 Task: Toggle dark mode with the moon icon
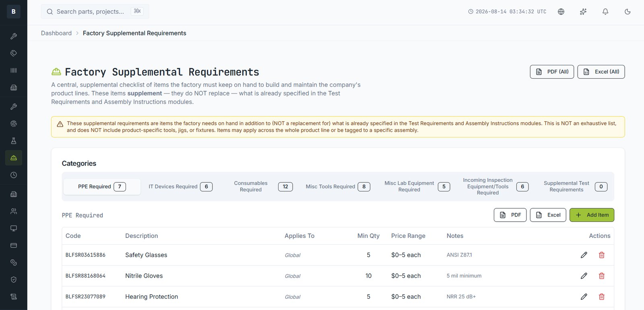[x=627, y=12]
